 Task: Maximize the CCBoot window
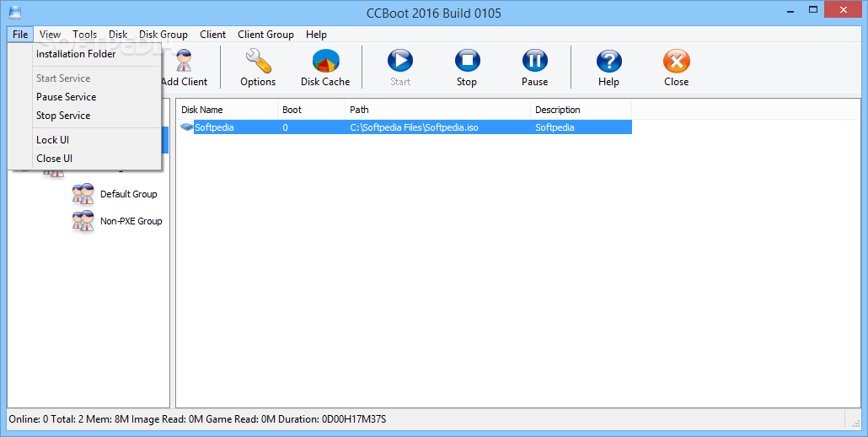[x=813, y=9]
